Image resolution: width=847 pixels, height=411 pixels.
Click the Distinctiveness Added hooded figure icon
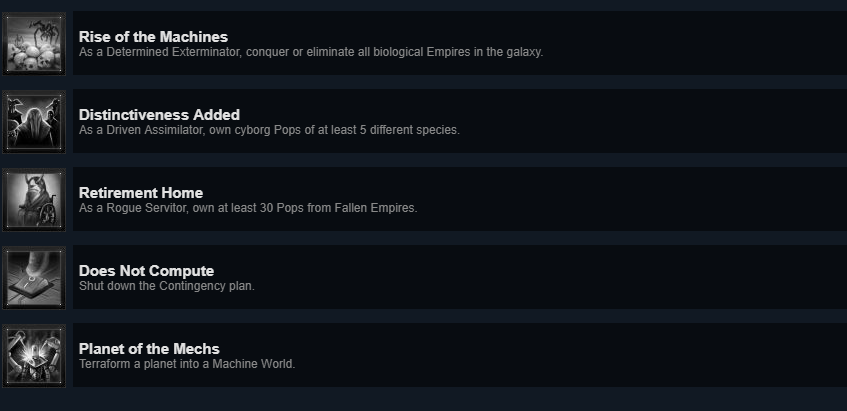pyautogui.click(x=34, y=122)
